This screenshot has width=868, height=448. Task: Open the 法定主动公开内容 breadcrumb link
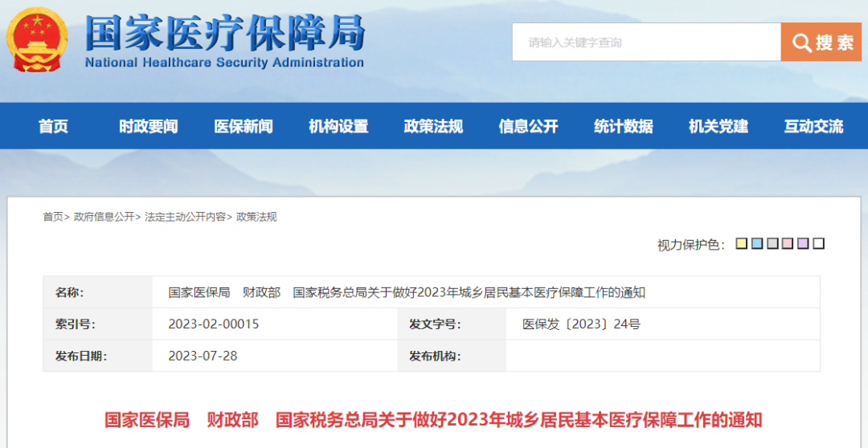[x=185, y=217]
